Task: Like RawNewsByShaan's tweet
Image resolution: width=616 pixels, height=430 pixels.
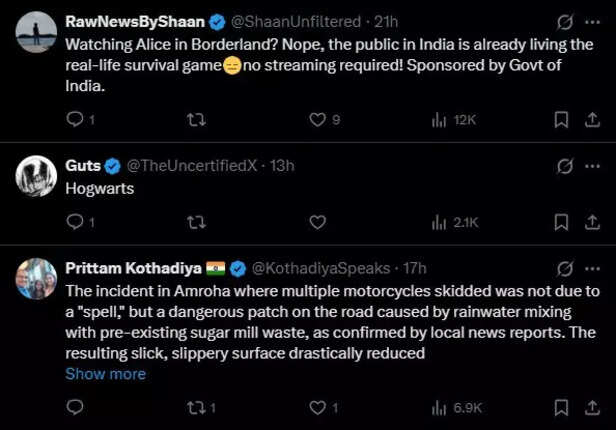Action: (x=318, y=120)
